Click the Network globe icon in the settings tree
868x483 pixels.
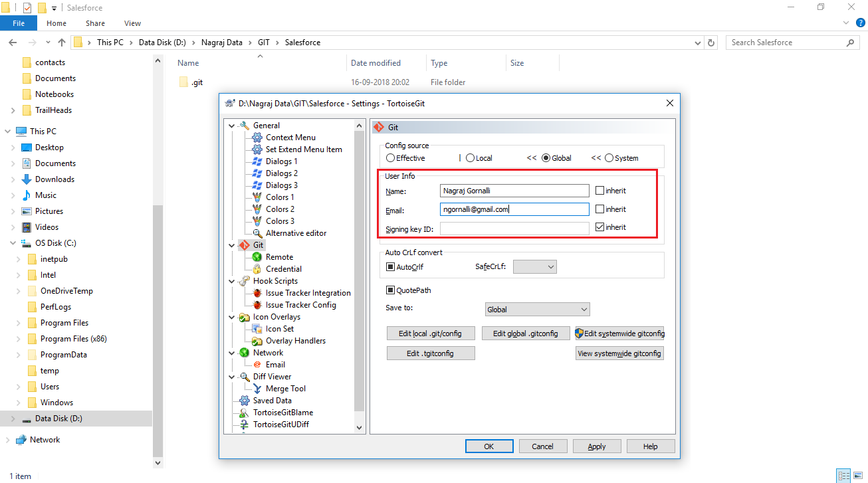(244, 353)
